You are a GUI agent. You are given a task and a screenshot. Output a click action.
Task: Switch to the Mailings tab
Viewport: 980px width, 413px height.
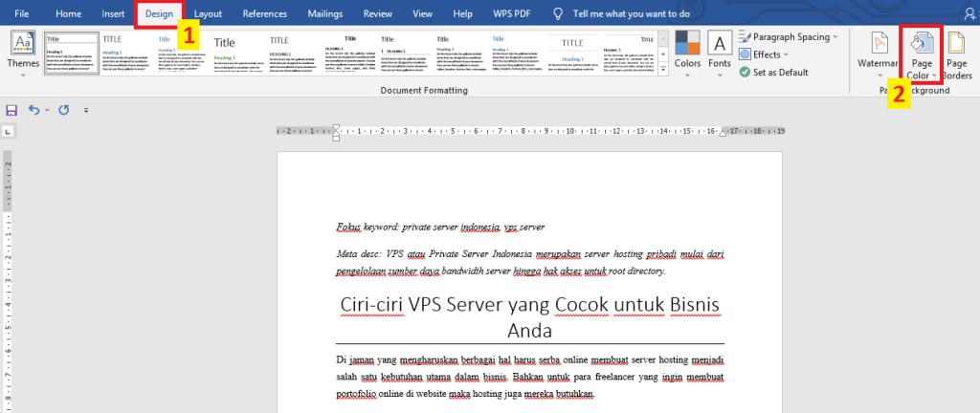point(325,13)
